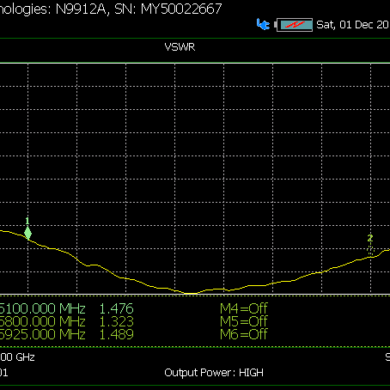Toggle the M6=Off marker readout
The height and width of the screenshot is (390, 390).
244,334
